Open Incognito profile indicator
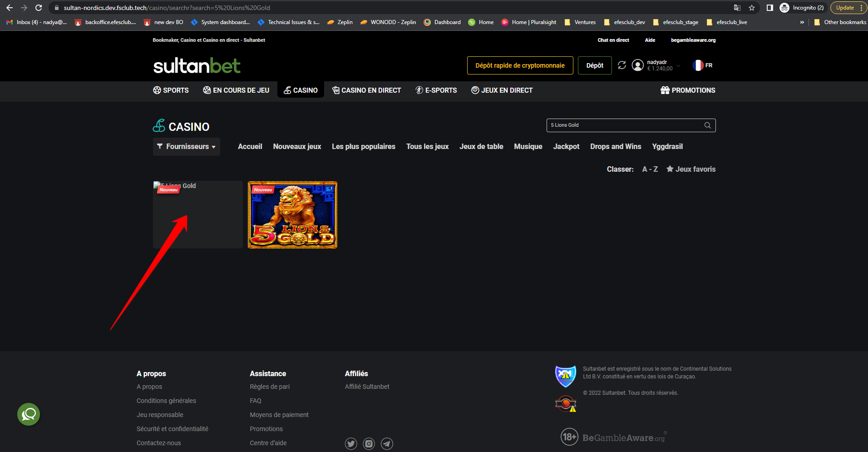The height and width of the screenshot is (452, 868). point(802,8)
